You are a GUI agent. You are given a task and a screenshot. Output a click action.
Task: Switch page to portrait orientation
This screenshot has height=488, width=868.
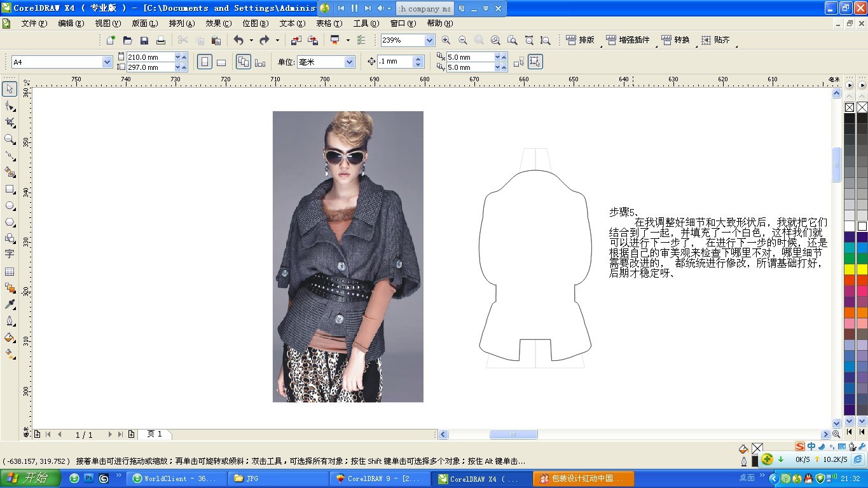(205, 62)
